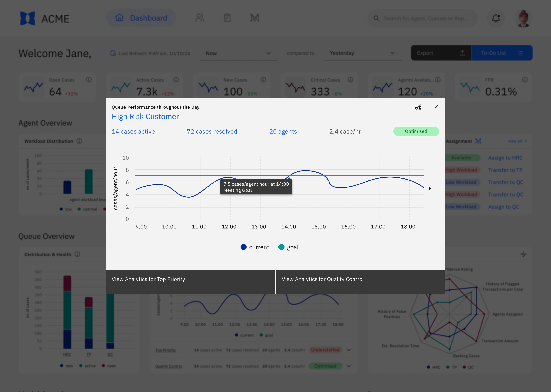Image resolution: width=551 pixels, height=392 pixels.
Task: Click the High Risk Customer title
Action: (145, 117)
